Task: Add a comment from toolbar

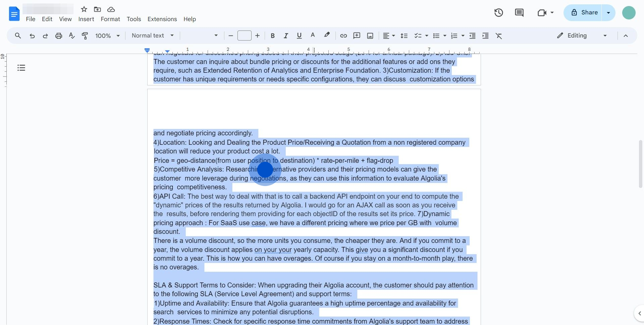Action: click(x=357, y=36)
